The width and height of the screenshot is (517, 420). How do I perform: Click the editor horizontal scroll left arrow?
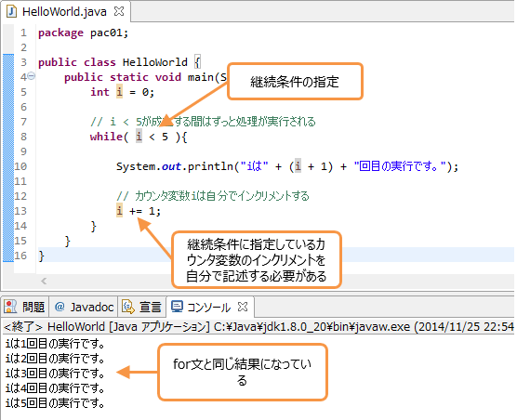(44, 281)
